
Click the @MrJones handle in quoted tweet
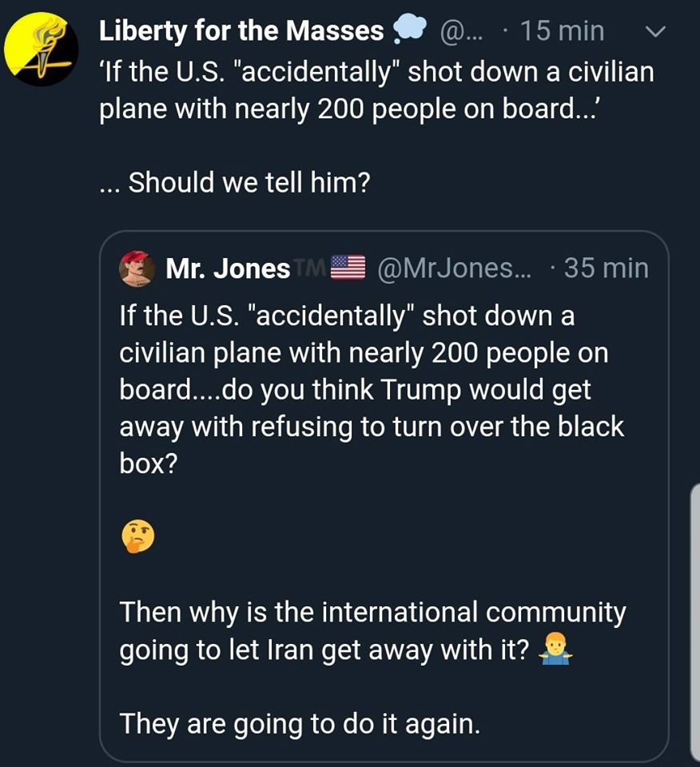452,268
